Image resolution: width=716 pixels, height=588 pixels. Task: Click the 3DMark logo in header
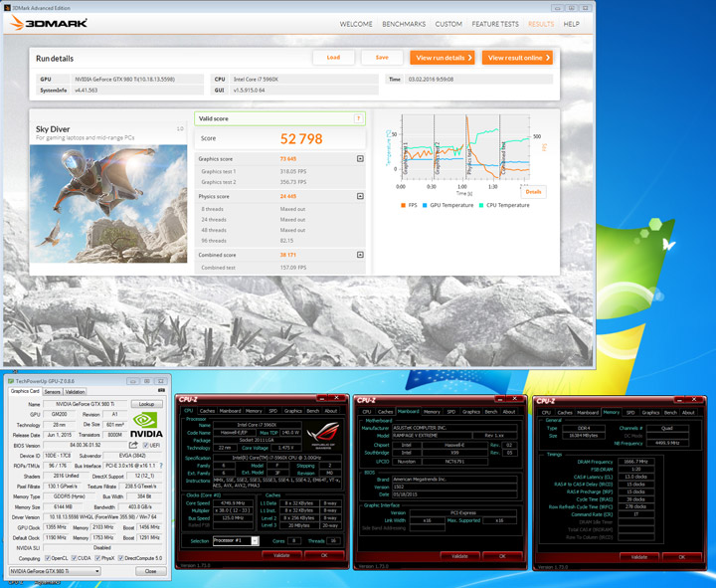(x=49, y=23)
